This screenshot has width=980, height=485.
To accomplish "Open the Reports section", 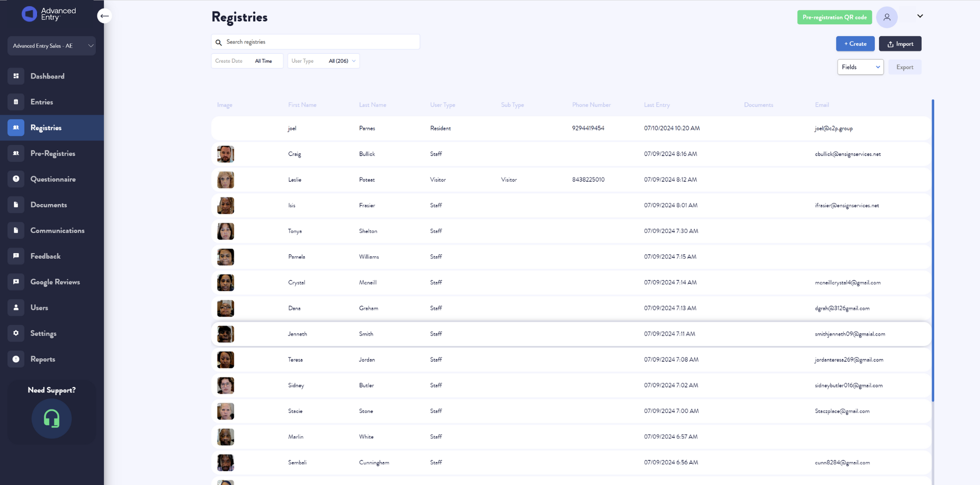I will [x=43, y=359].
